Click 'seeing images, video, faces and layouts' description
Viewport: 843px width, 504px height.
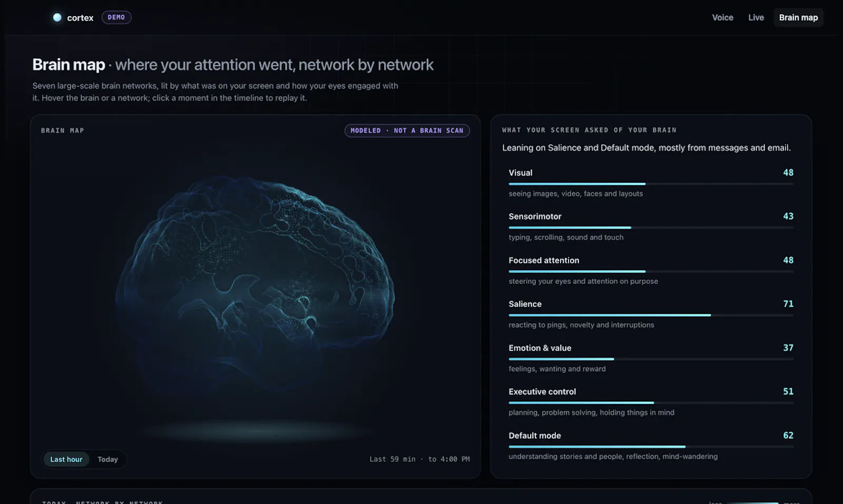point(575,194)
